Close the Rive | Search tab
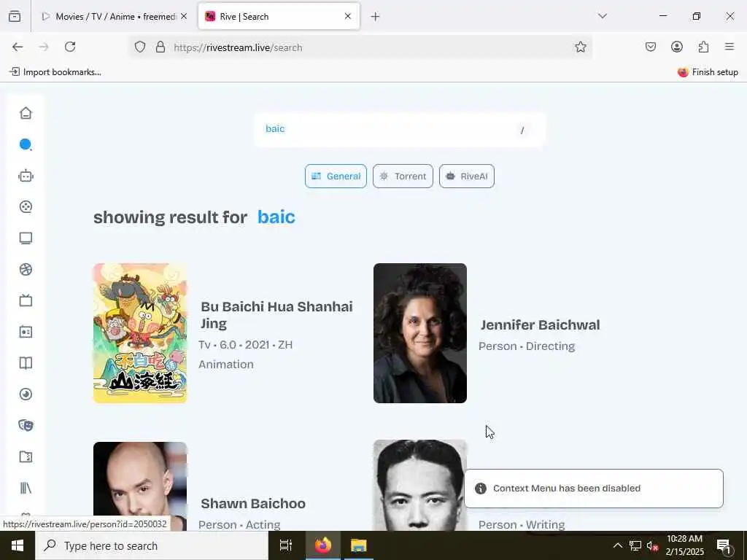Screen dimensions: 747x560 point(348,16)
